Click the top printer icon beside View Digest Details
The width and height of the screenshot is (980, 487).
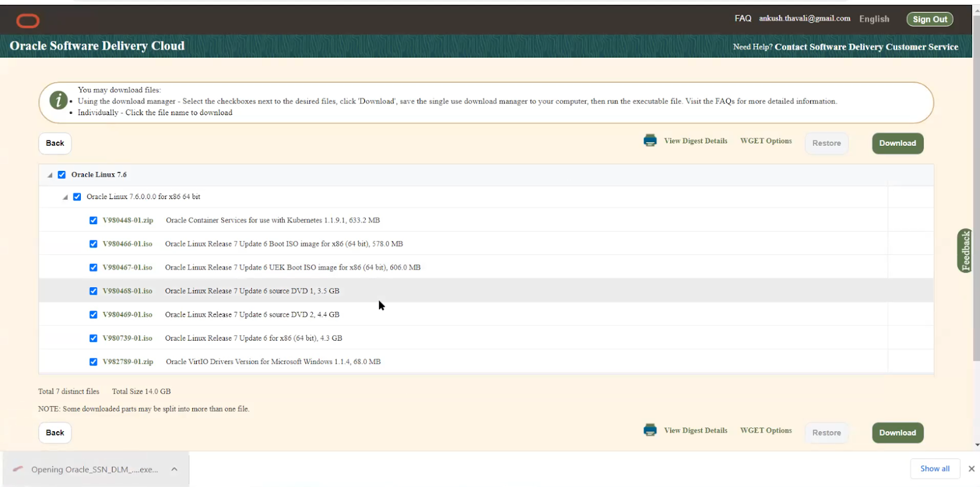pos(650,141)
